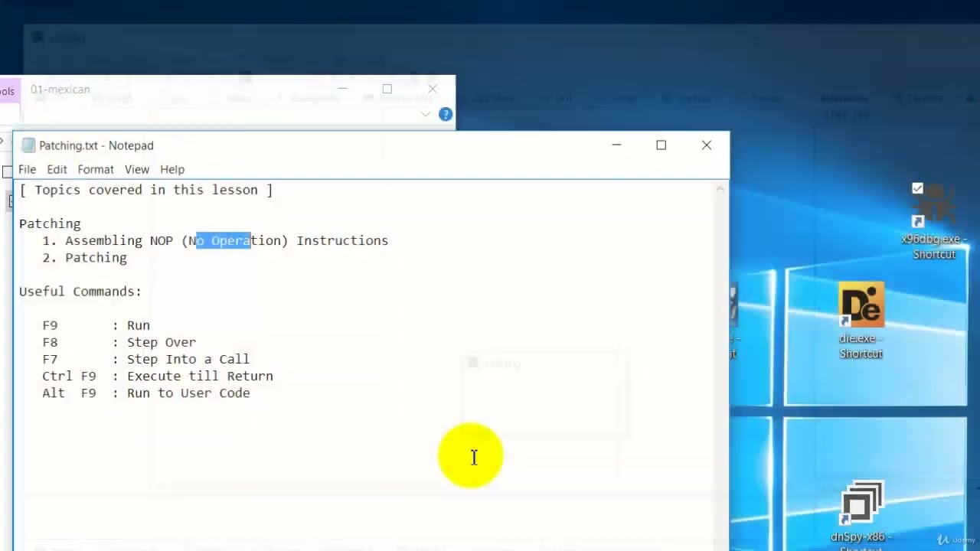Viewport: 980px width, 551px height.
Task: Click the 'Useful Commands:' line
Action: pyautogui.click(x=80, y=292)
